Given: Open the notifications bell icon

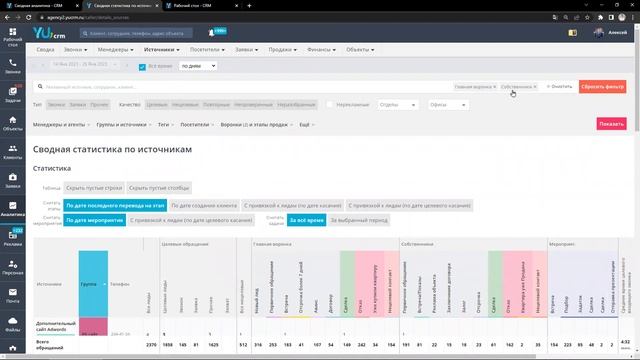Looking at the screenshot, I should point(211,33).
